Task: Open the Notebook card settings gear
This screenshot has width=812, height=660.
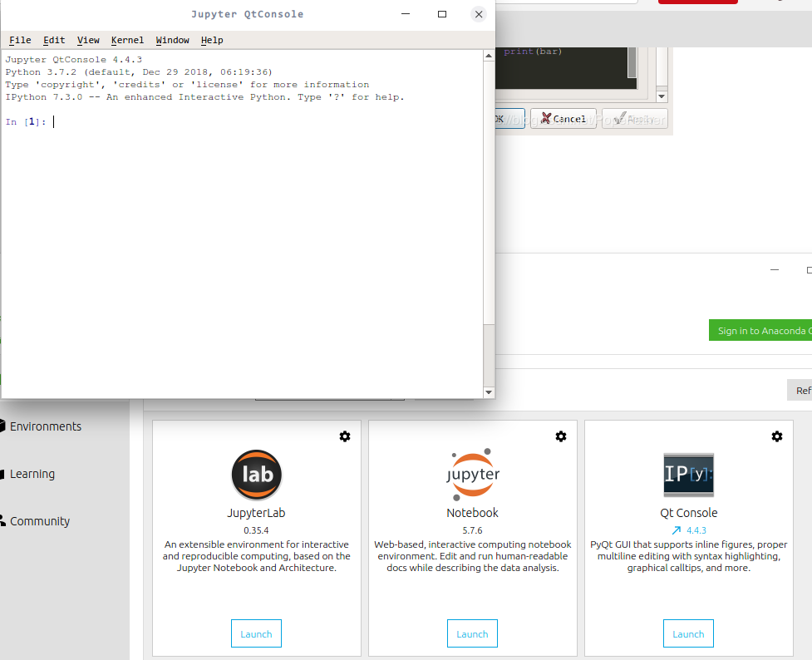Action: click(x=561, y=436)
